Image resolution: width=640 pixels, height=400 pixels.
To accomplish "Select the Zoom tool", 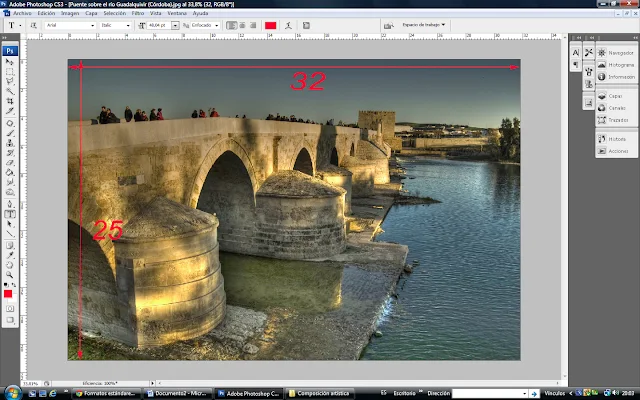I will point(10,275).
